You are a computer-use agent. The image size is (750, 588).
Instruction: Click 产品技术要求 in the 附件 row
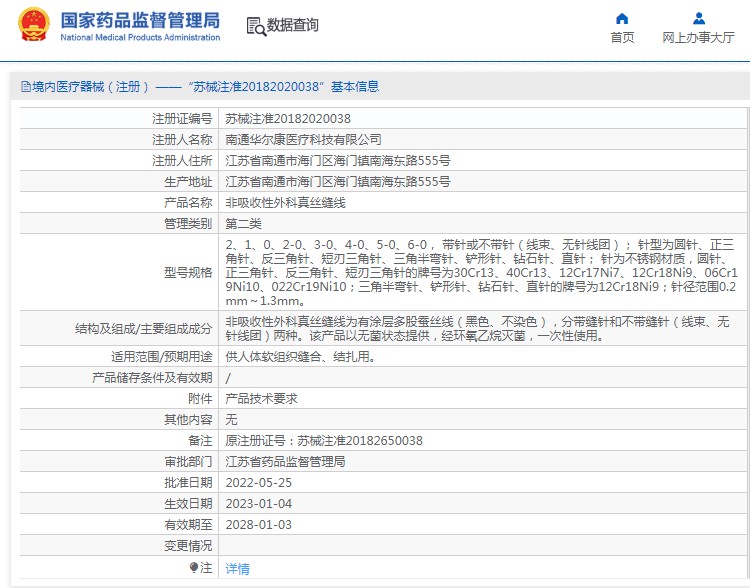pyautogui.click(x=261, y=398)
